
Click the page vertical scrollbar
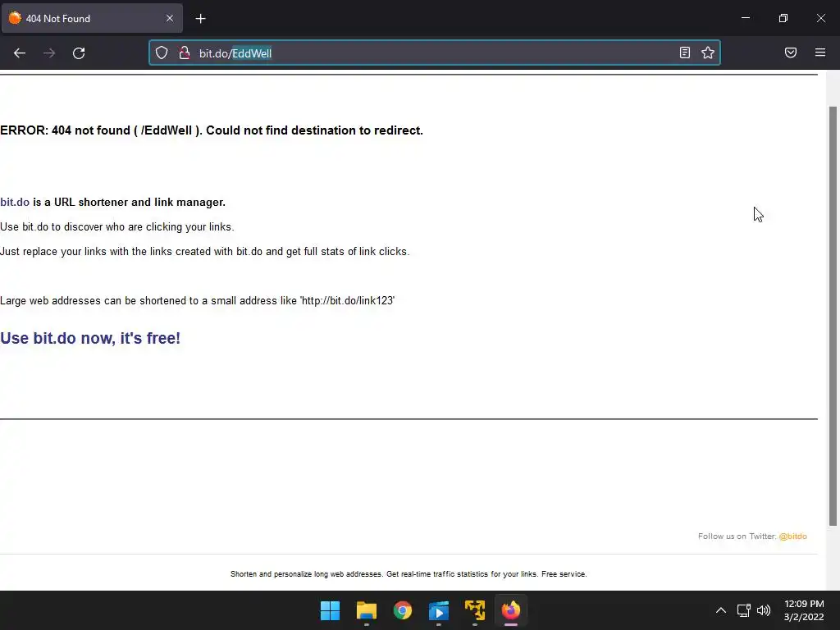click(x=833, y=316)
